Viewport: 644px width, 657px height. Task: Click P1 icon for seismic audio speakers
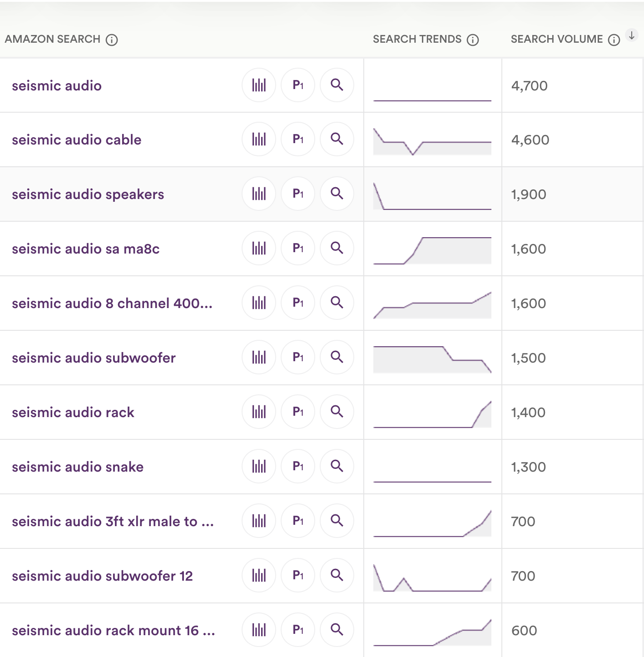pyautogui.click(x=298, y=194)
